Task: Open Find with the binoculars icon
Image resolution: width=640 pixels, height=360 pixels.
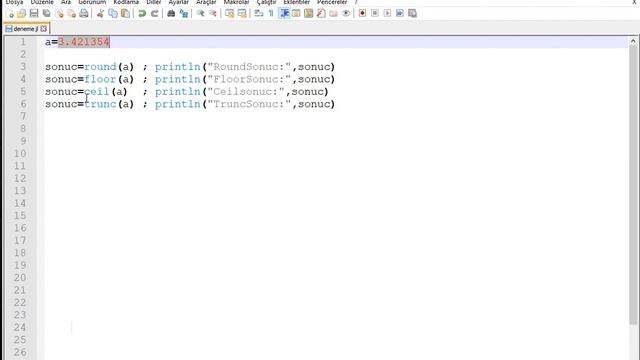Action: coord(171,13)
